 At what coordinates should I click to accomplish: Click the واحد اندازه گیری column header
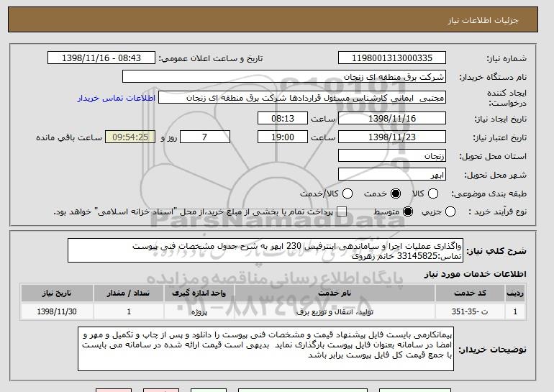click(x=199, y=293)
